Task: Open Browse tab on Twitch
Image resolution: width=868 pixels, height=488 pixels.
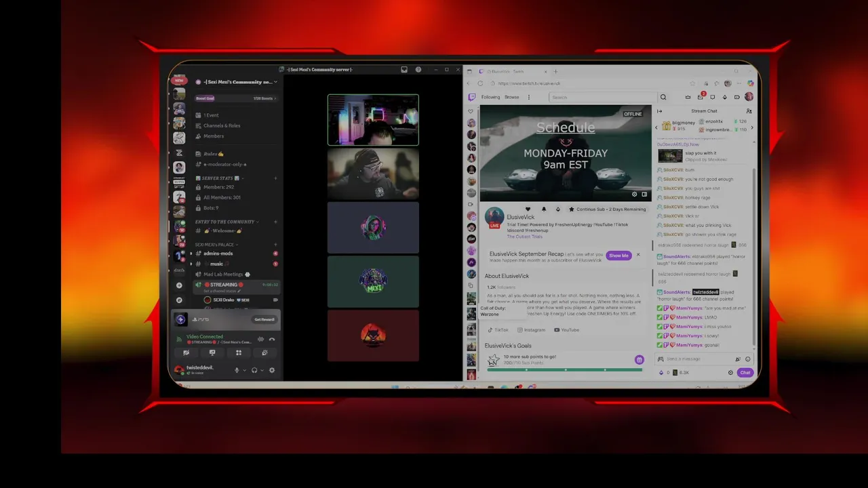Action: click(x=511, y=97)
